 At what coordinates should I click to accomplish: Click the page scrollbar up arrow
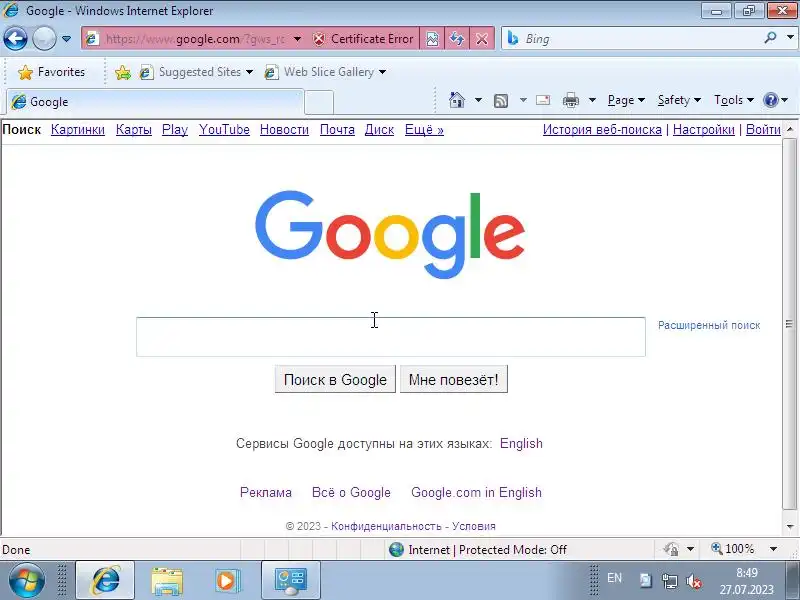[x=790, y=130]
